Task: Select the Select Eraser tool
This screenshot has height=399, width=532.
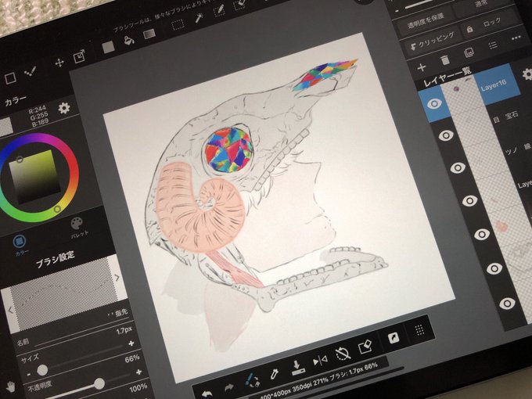Action: (x=239, y=5)
